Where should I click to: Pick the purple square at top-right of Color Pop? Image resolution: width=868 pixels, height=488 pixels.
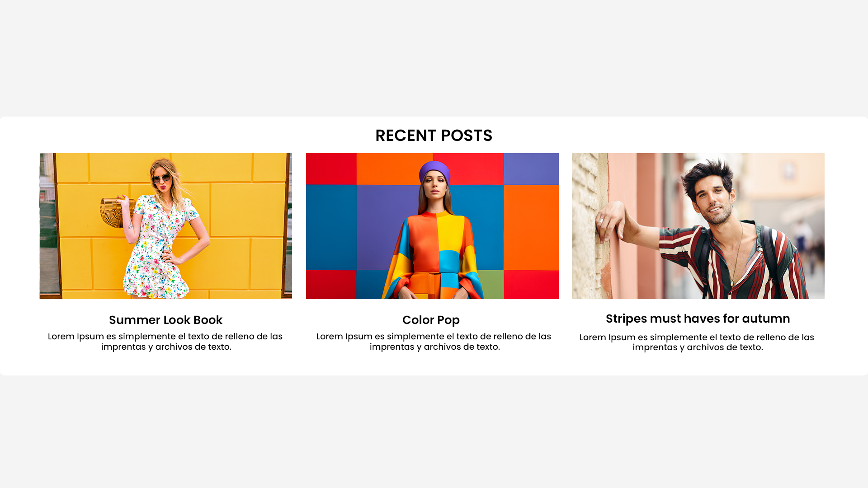(x=531, y=169)
